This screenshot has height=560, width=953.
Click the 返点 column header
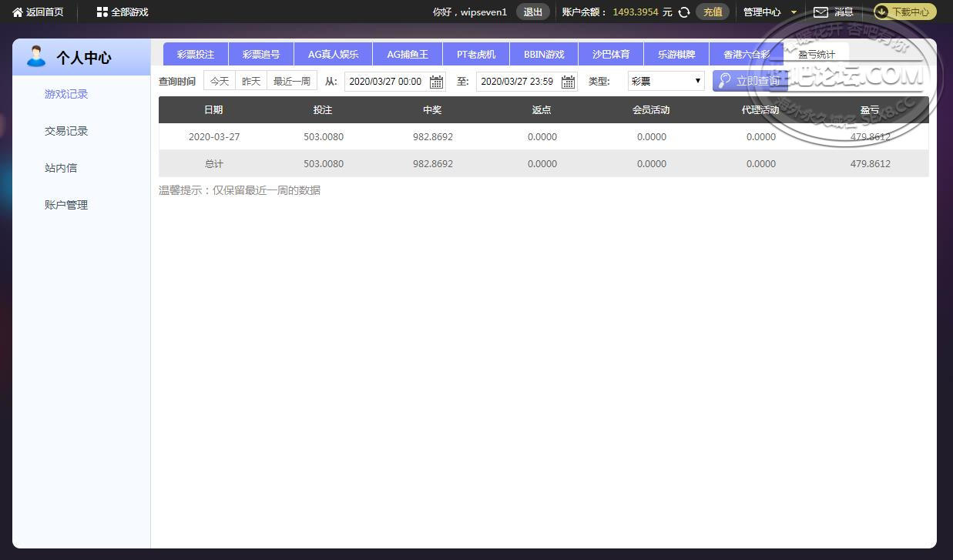542,110
